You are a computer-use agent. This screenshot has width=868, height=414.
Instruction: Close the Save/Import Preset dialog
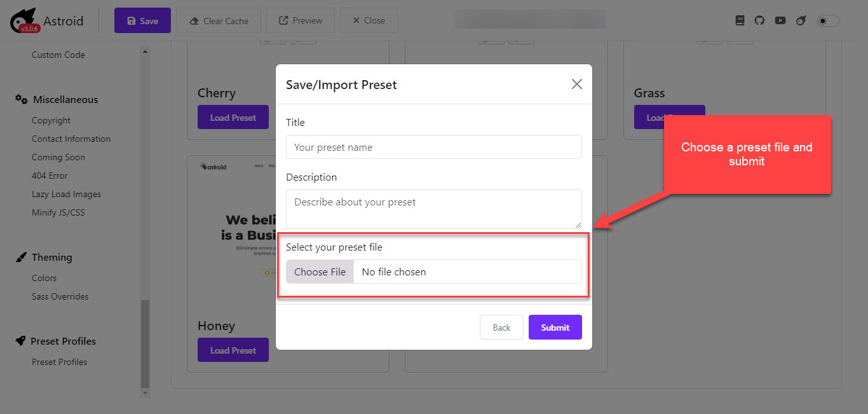coord(576,84)
